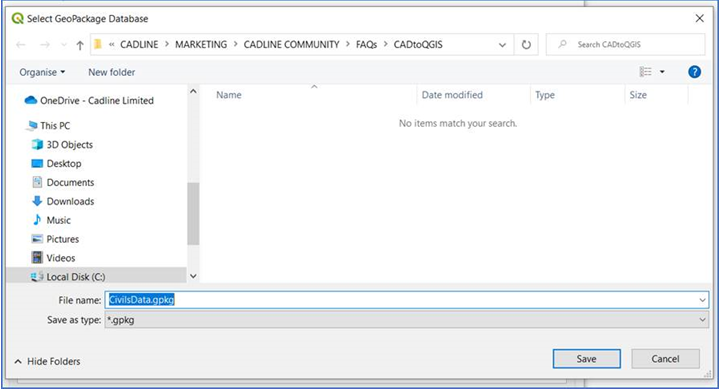
Task: Open the Downloads folder
Action: [x=63, y=201]
